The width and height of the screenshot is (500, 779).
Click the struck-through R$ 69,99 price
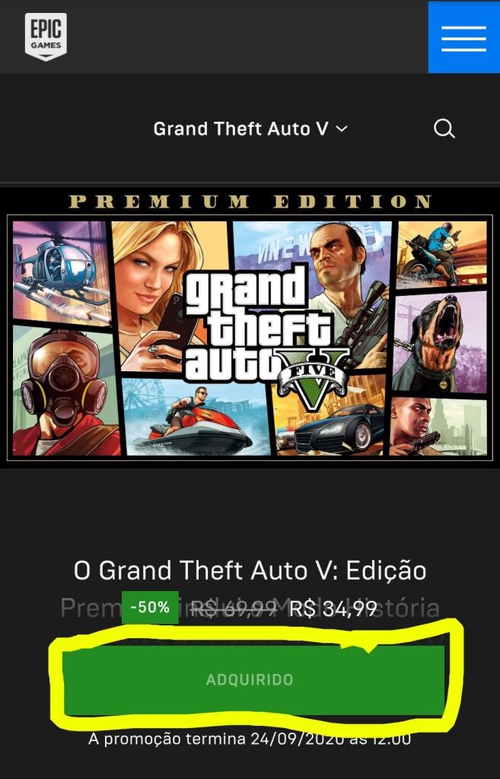click(x=234, y=609)
